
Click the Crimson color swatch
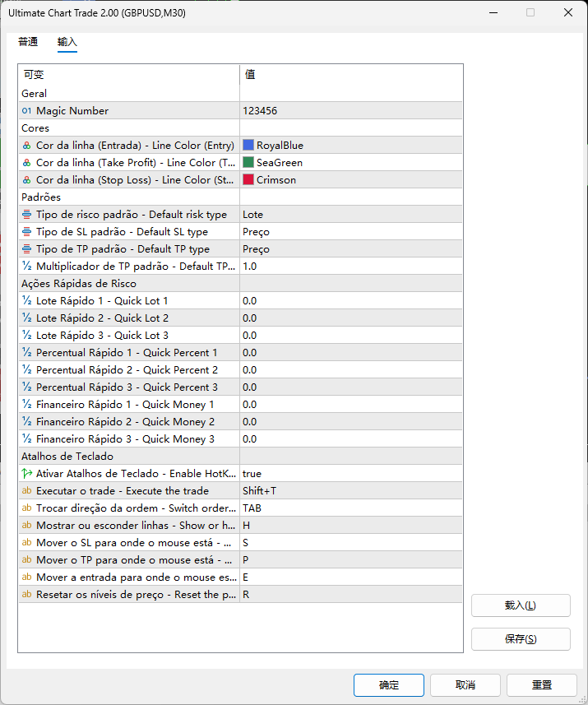pos(248,179)
